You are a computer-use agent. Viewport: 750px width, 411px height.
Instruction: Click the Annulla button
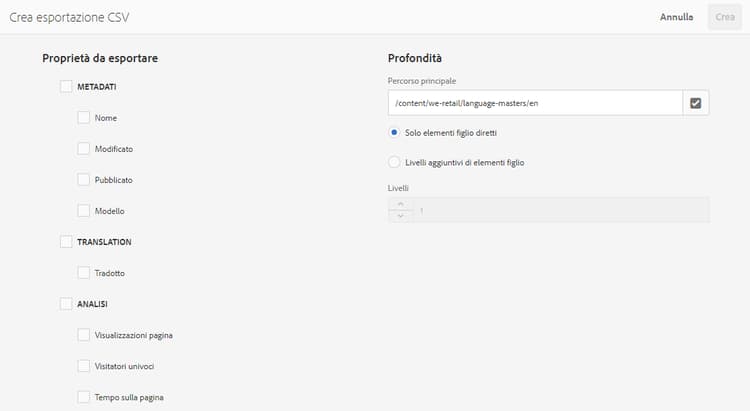click(x=676, y=17)
